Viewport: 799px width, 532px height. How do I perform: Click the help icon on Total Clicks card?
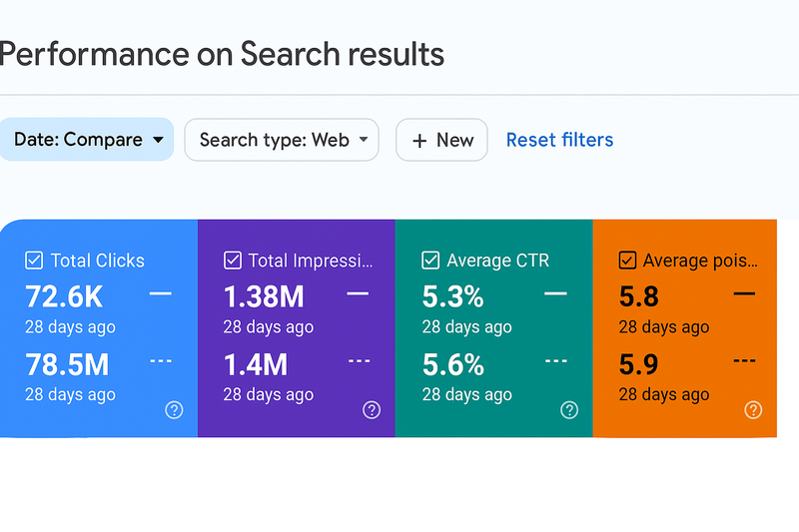(174, 409)
